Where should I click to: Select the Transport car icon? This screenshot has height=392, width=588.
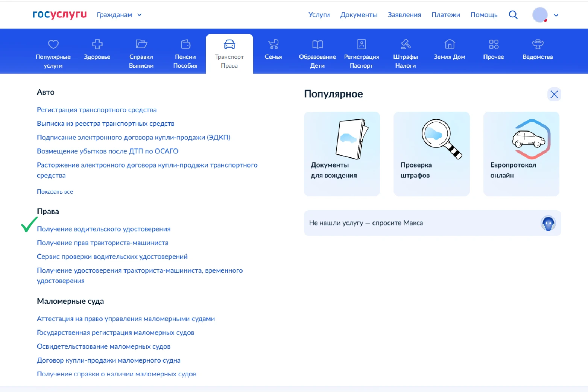tap(229, 44)
